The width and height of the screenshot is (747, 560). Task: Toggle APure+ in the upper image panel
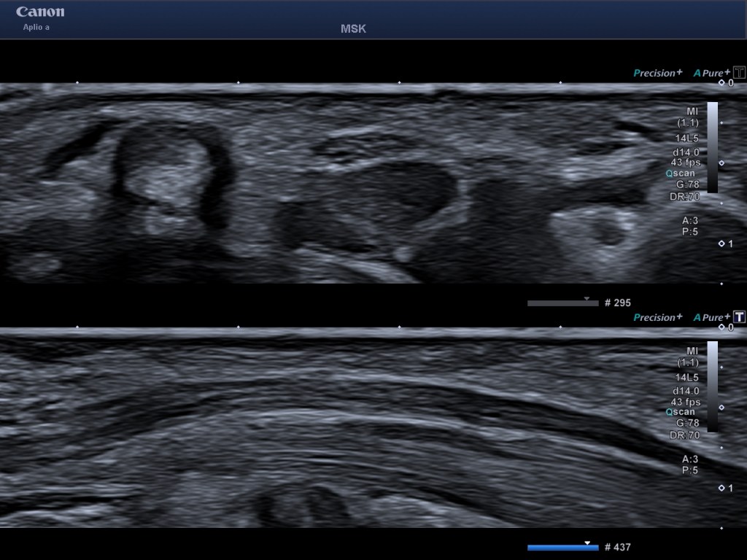pos(711,73)
